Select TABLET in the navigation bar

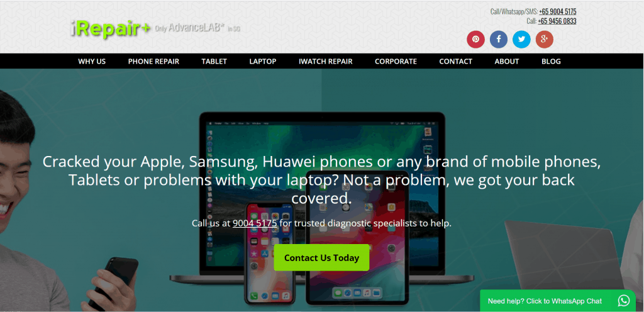214,62
